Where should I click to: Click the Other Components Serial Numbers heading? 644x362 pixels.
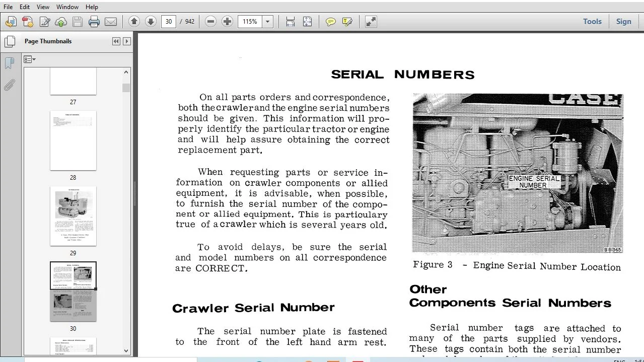[510, 296]
